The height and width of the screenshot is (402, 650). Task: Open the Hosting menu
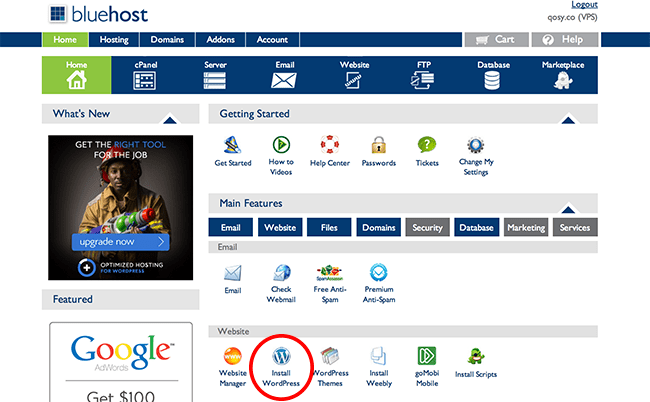point(114,40)
